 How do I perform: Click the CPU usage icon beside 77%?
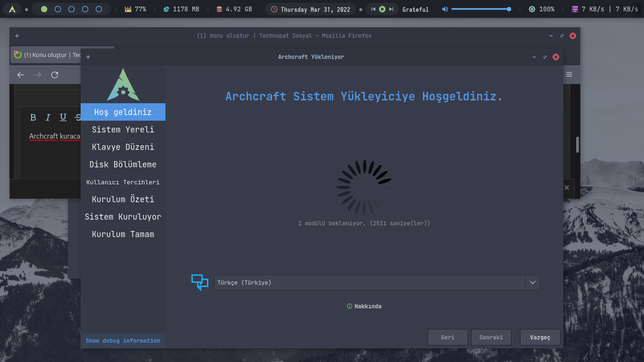128,9
